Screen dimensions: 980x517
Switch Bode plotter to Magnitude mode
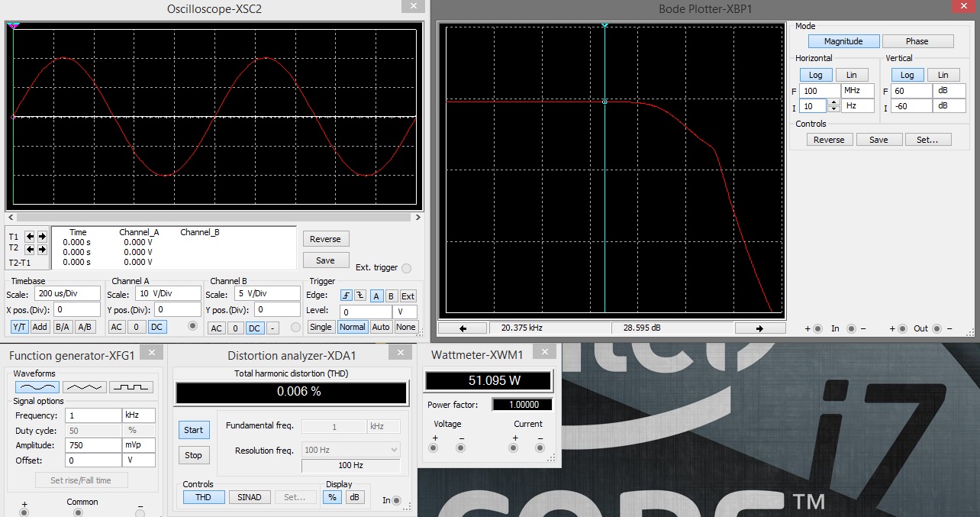[x=843, y=41]
